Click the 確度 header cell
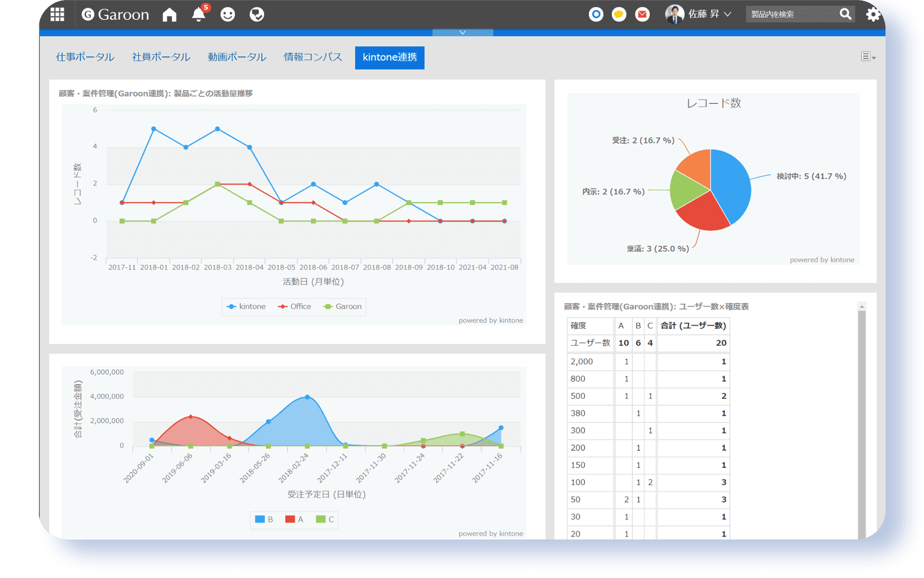 coord(590,326)
